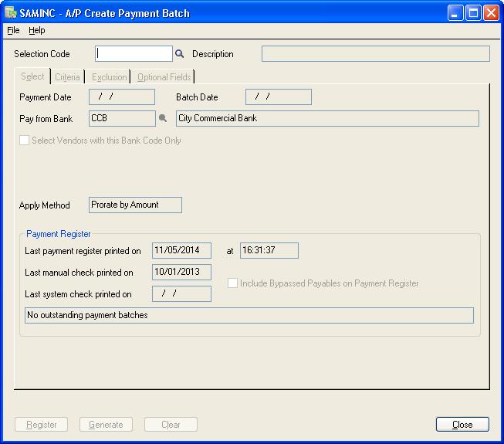
Task: Focus the Selection Code input field
Action: (134, 54)
